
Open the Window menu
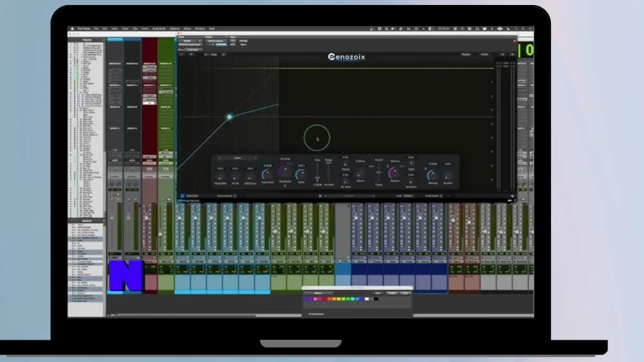pyautogui.click(x=200, y=29)
